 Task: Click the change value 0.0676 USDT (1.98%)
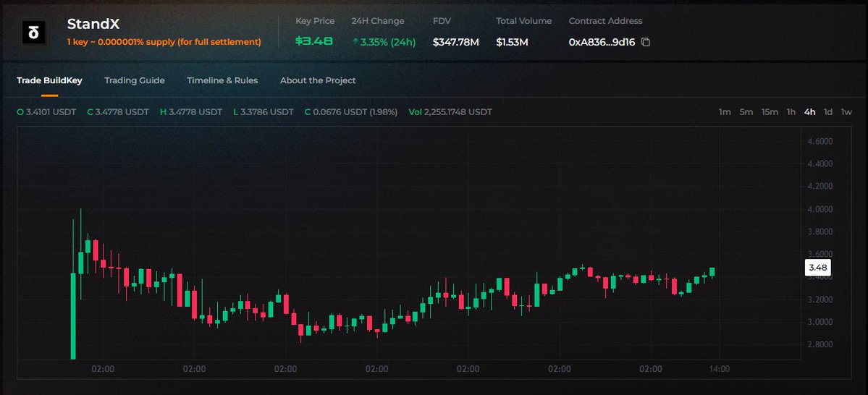[351, 111]
